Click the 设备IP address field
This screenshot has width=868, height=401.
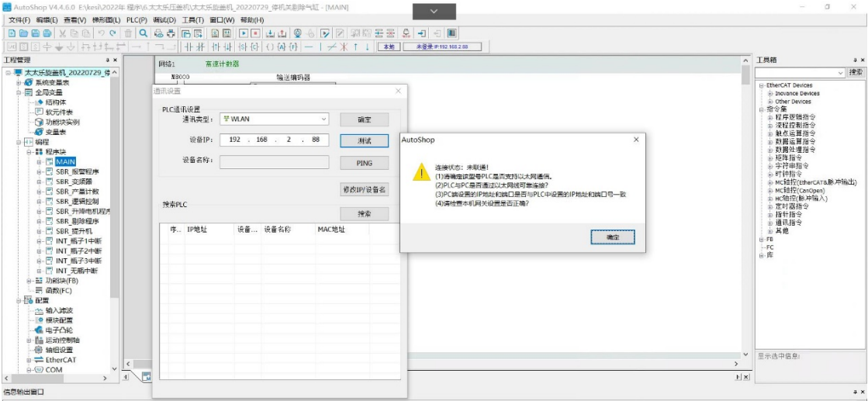click(275, 140)
